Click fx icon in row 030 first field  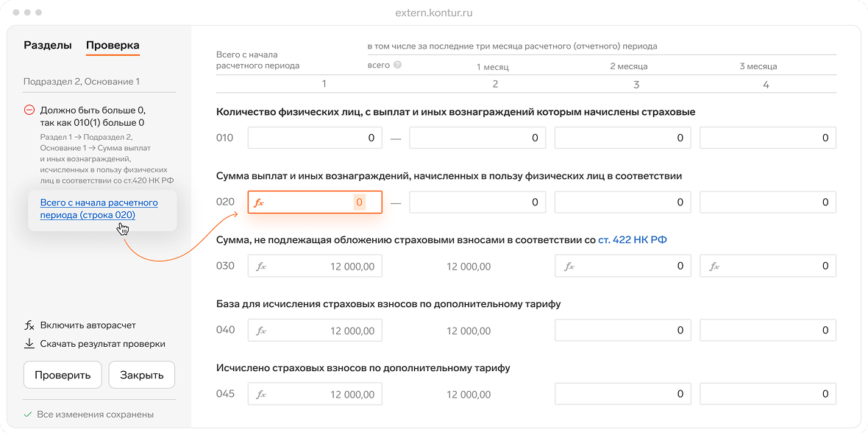pos(260,267)
